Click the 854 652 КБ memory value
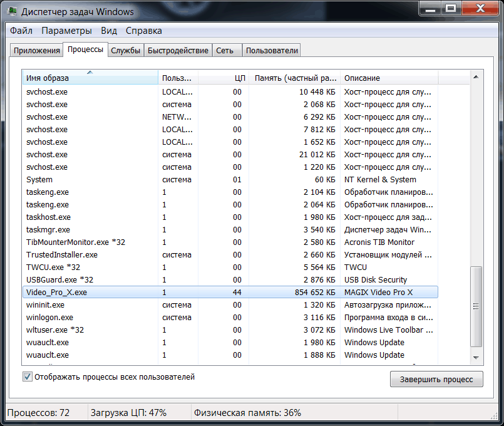Viewport: 504px width, 426px height. (x=315, y=293)
